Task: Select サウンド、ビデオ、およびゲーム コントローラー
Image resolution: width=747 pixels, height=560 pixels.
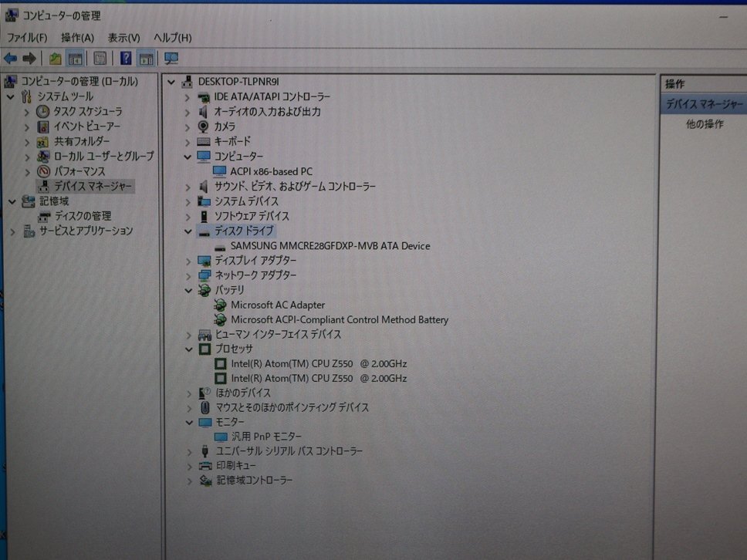Action: (295, 186)
